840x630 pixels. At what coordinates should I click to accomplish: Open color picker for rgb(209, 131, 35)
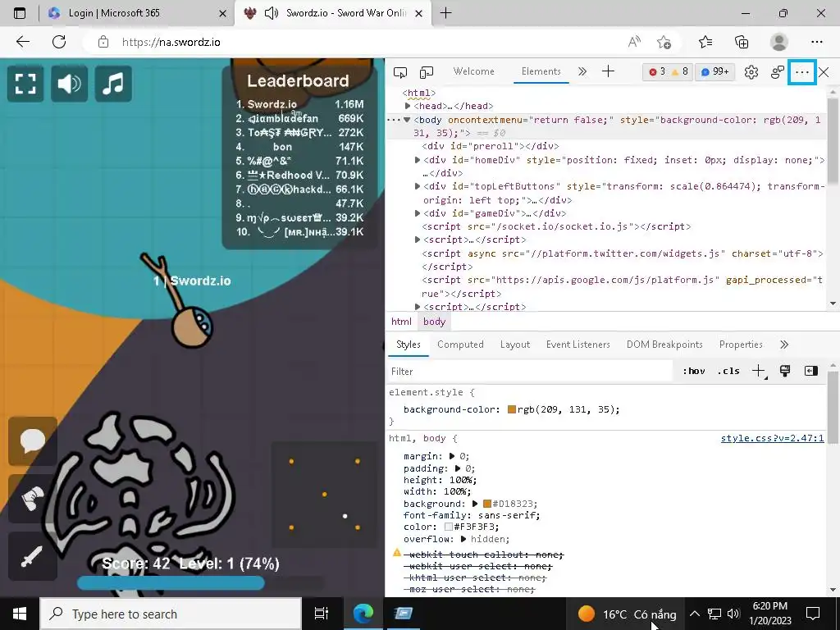click(512, 409)
